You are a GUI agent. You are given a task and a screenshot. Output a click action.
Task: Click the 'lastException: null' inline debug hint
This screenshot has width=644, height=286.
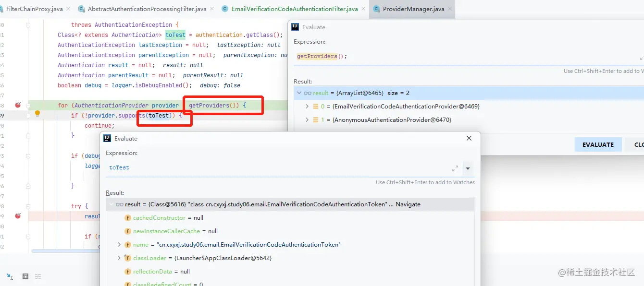tap(248, 45)
